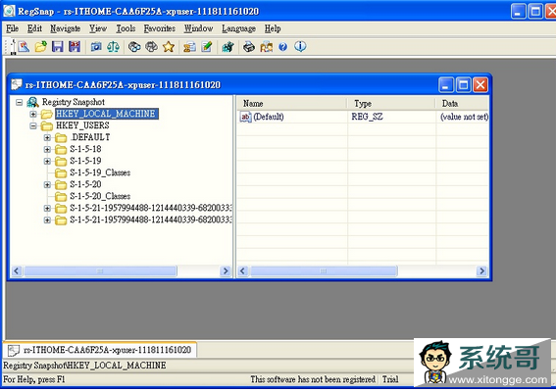Open the File menu
Image resolution: width=556 pixels, height=392 pixels.
[x=12, y=28]
